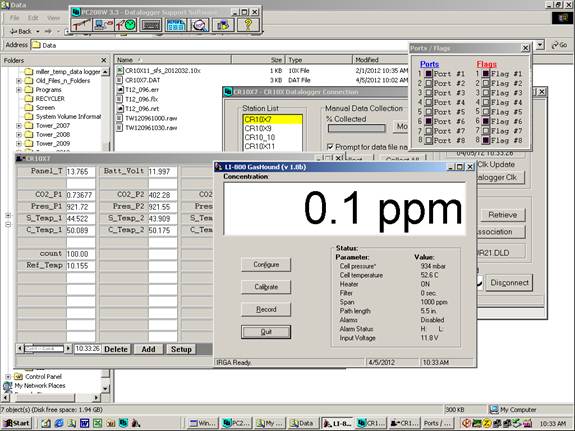Image resolution: width=575 pixels, height=431 pixels.
Task: Click the CR10X11_sfs_2012032.10x file icon
Action: click(x=120, y=70)
